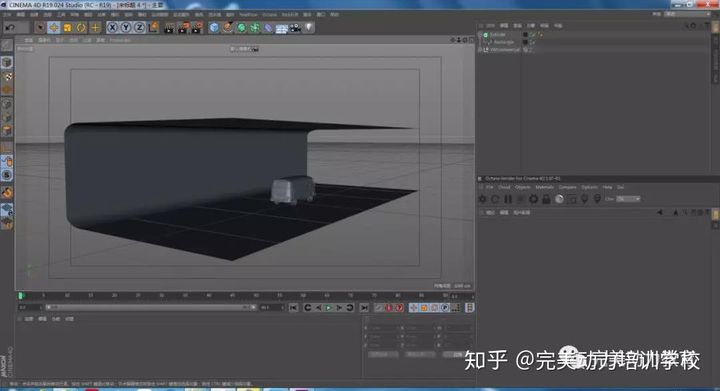This screenshot has width=720, height=391.
Task: Select the Rectangle object row
Action: [503, 42]
